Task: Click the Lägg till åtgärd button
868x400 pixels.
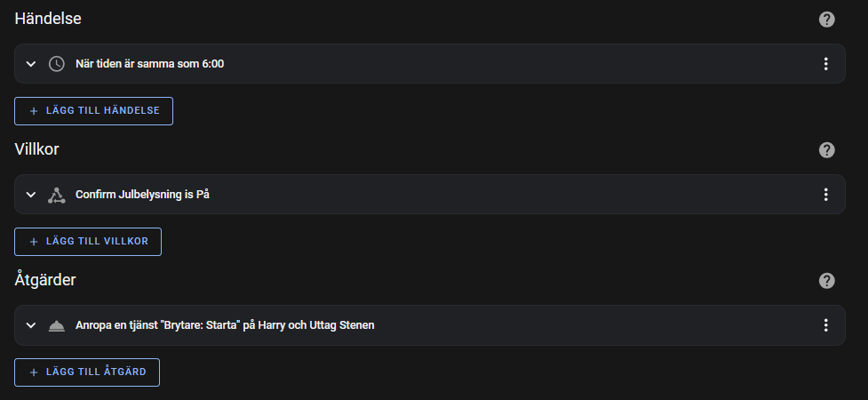Action: 87,372
